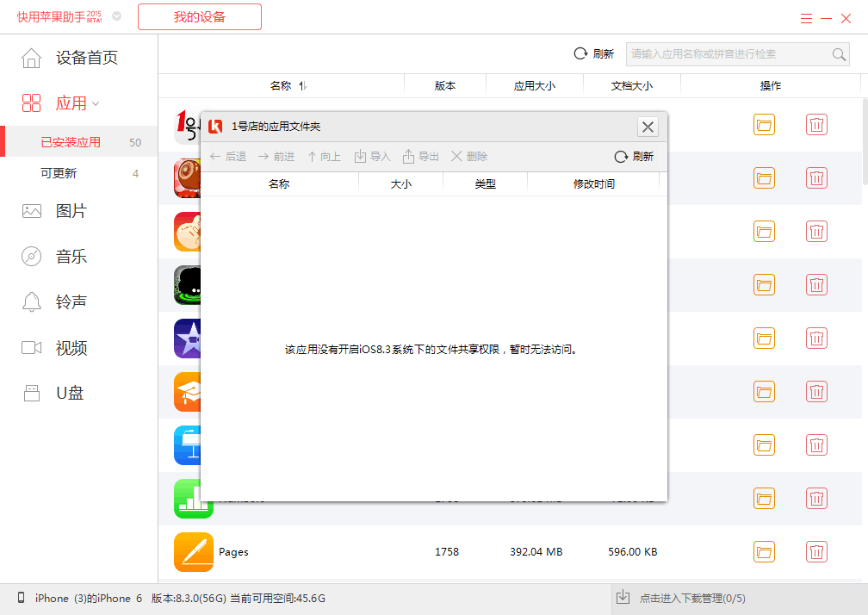
Task: Click 向上 go up in folder dialog
Action: point(325,157)
